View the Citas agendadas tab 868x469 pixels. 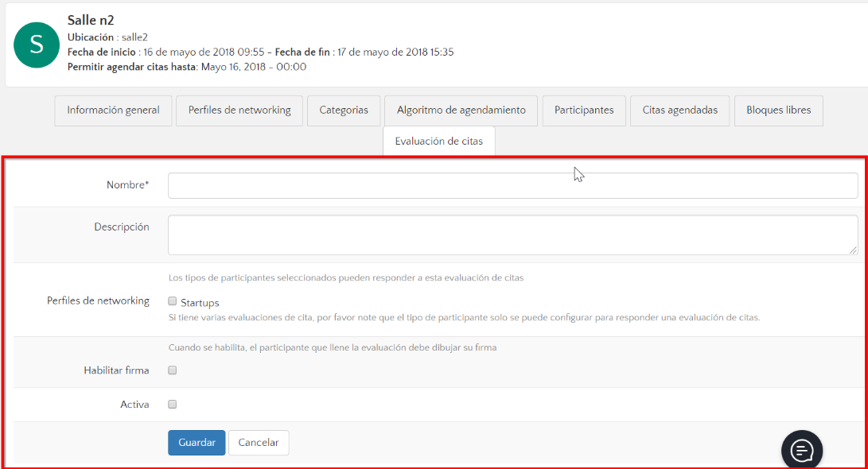679,110
